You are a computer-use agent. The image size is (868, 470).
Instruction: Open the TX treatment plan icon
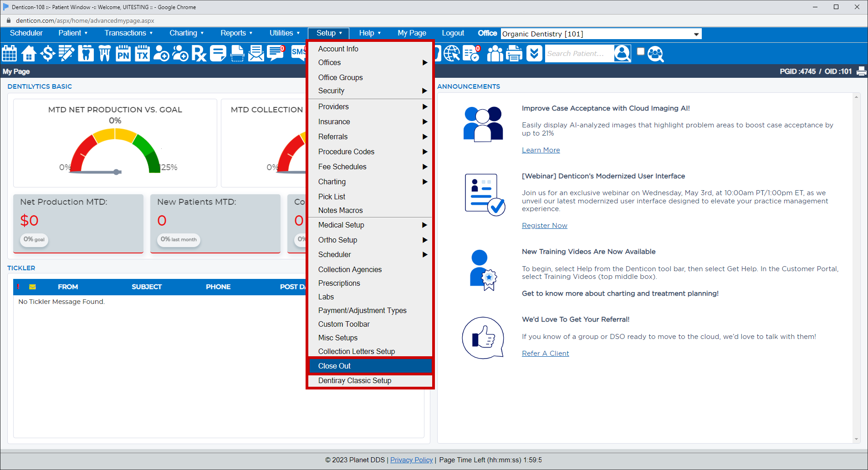coord(142,53)
